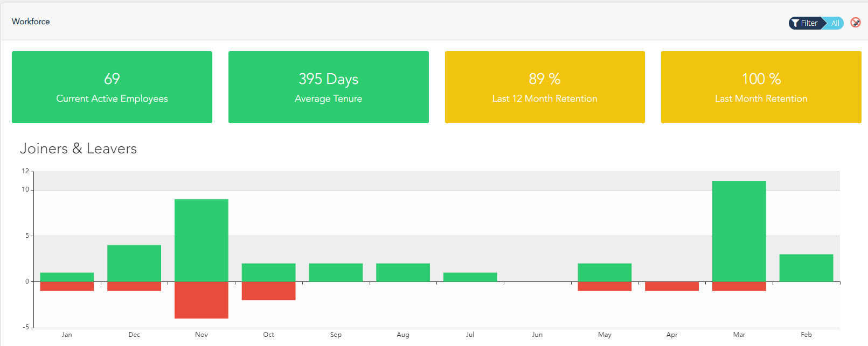Open the Average Tenure card

pyautogui.click(x=329, y=87)
